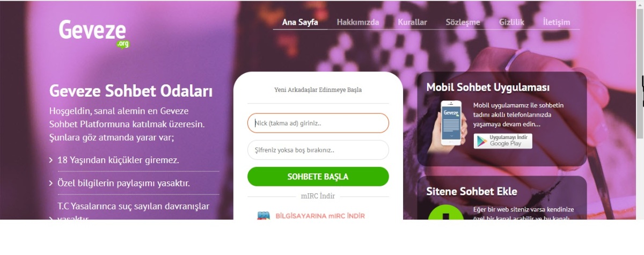Open the Sözleşme menu link
Image resolution: width=644 pixels, height=255 pixels.
pos(463,22)
